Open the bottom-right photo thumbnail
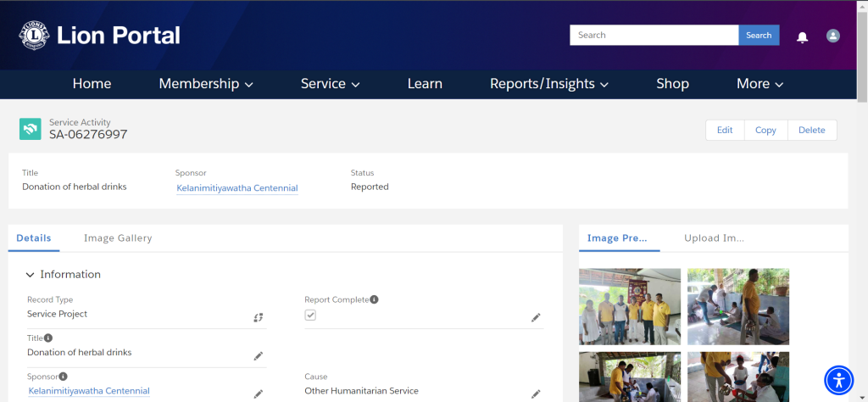 pos(738,377)
